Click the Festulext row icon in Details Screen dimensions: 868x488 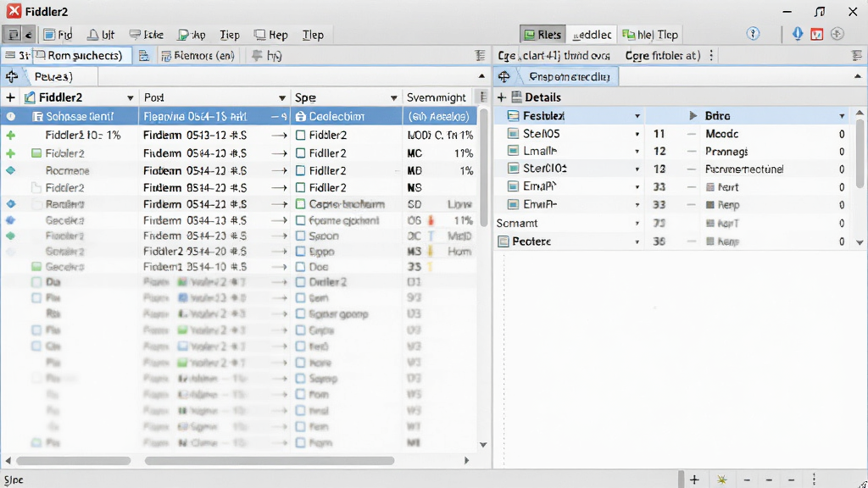[x=513, y=115]
